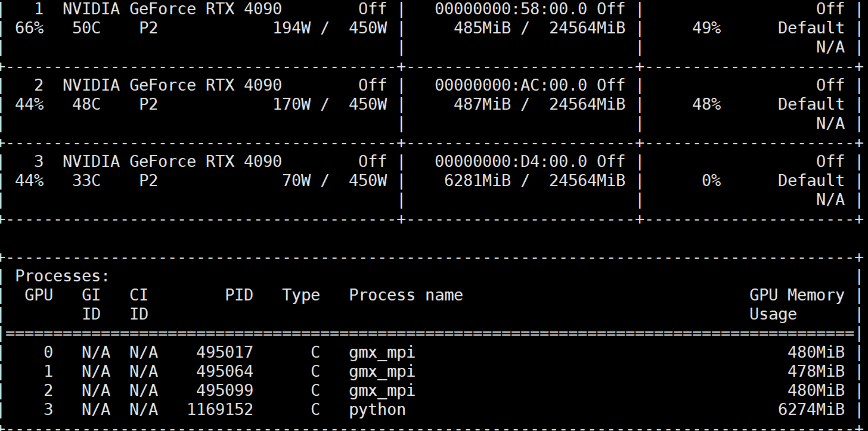The image size is (868, 431).
Task: Click the 'GPU Memory' column header
Action: pos(797,295)
